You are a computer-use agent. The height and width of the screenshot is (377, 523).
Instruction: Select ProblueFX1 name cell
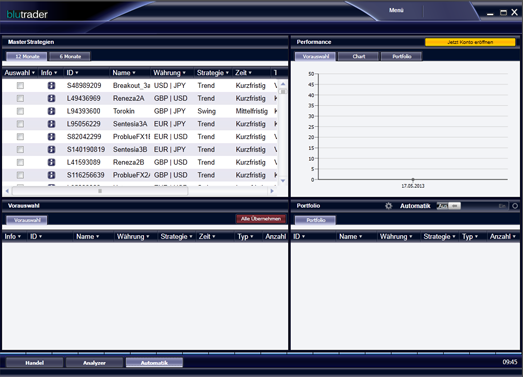coord(131,136)
